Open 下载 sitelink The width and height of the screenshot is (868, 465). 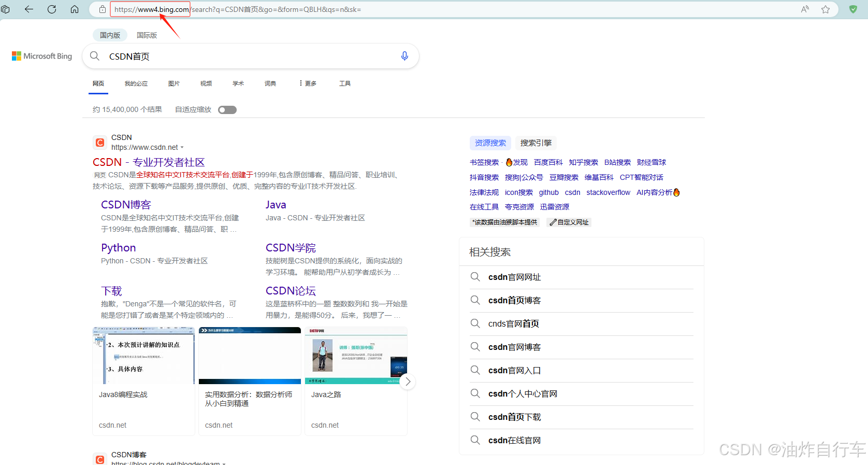111,291
